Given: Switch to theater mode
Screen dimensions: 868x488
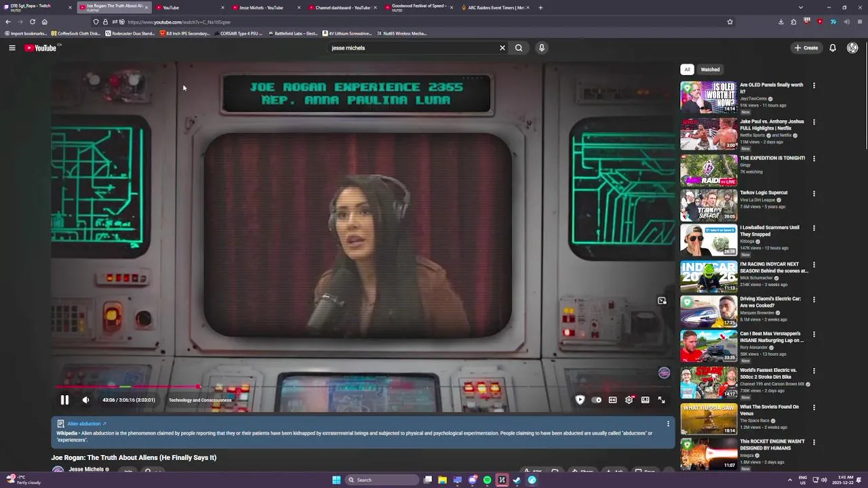Looking at the screenshot, I should 645,400.
